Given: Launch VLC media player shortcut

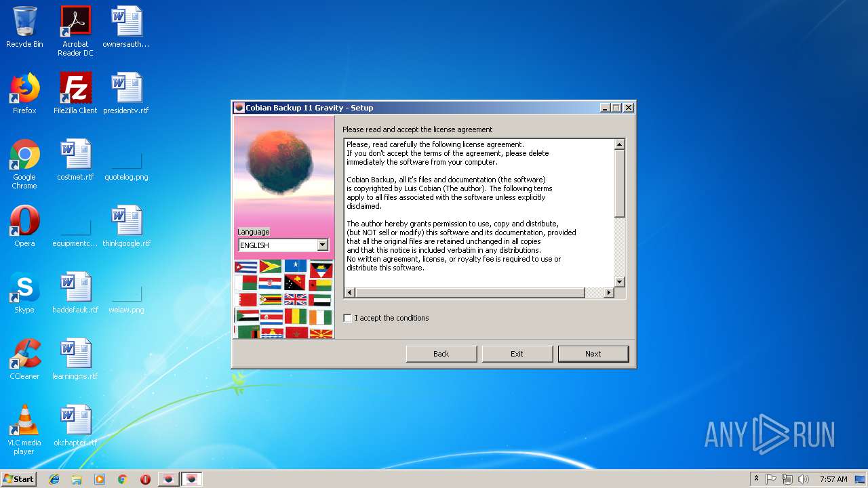Looking at the screenshot, I should click(24, 430).
